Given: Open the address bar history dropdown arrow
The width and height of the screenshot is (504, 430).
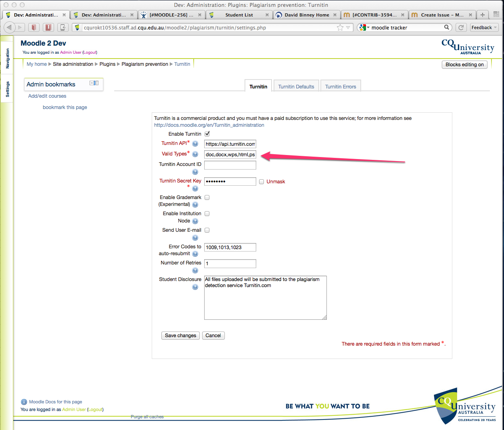Looking at the screenshot, I should [x=348, y=27].
